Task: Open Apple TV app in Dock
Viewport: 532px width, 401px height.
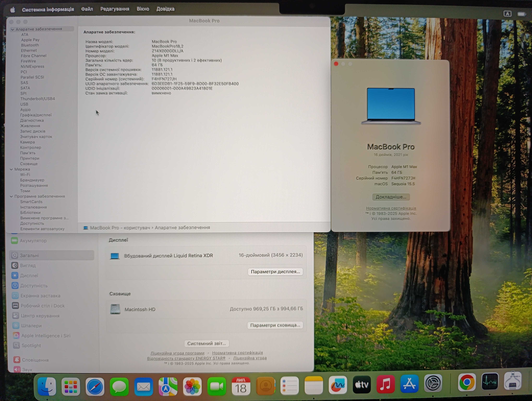Action: pyautogui.click(x=362, y=384)
